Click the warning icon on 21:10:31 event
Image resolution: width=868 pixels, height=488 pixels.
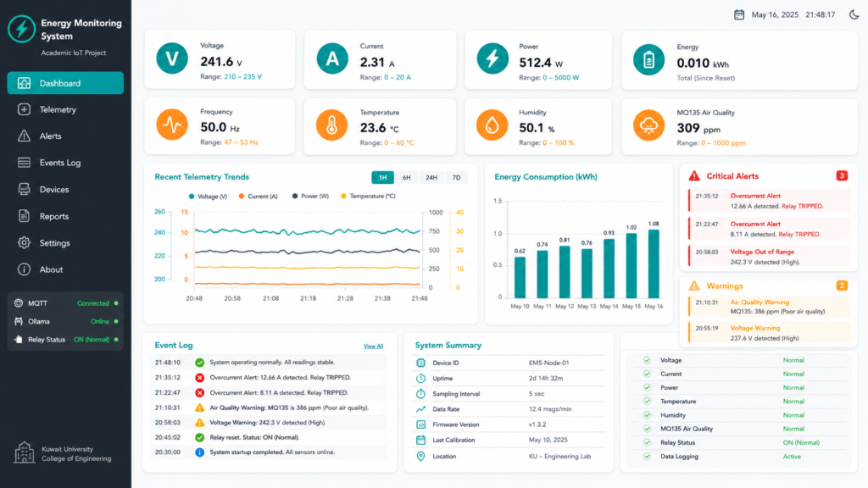tap(199, 408)
